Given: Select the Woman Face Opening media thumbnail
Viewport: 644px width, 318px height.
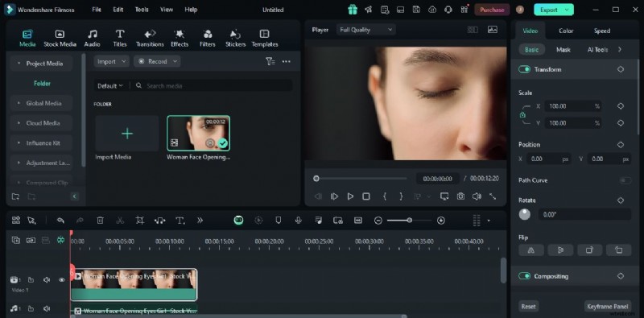Looking at the screenshot, I should pos(198,133).
